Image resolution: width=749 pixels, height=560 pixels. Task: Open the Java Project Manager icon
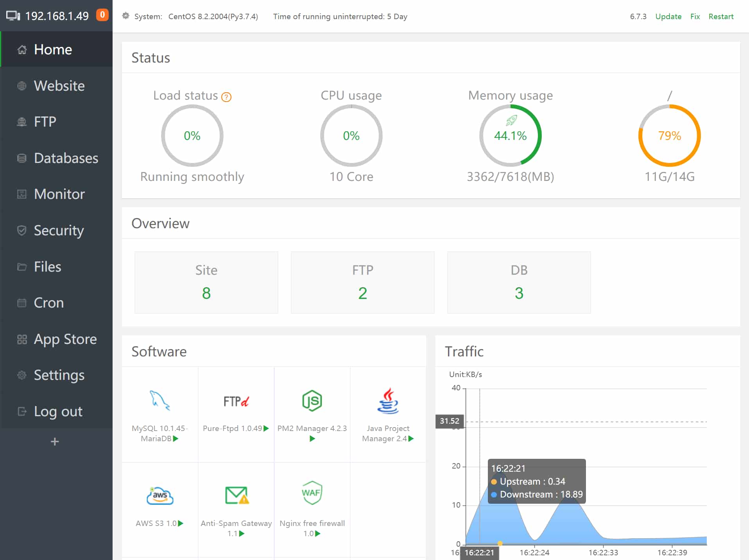pyautogui.click(x=387, y=400)
